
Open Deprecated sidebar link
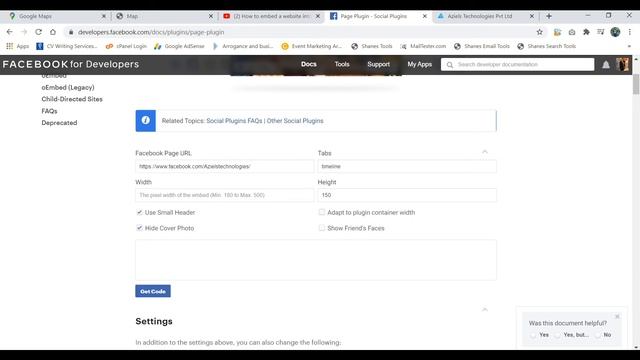pyautogui.click(x=59, y=123)
